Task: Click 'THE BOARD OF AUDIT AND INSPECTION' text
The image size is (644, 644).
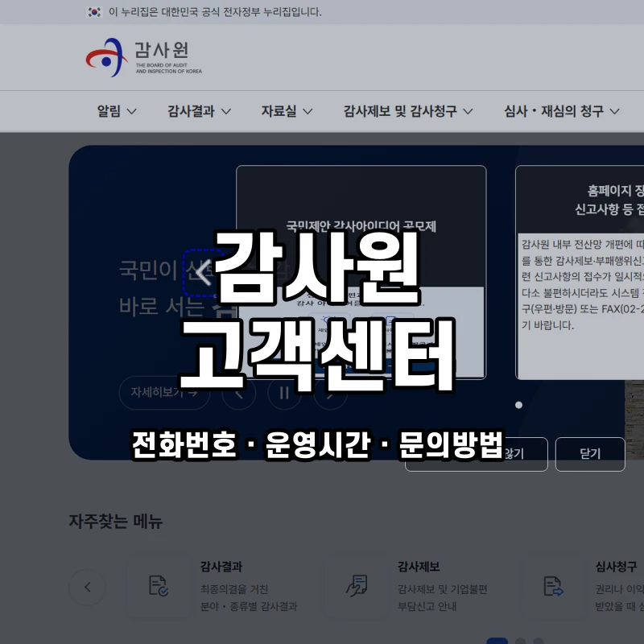Action: pyautogui.click(x=169, y=68)
